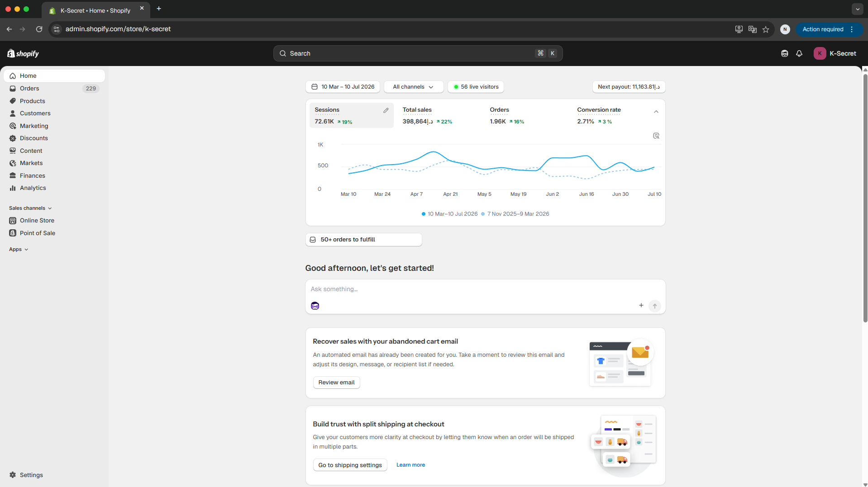Click the Ask something text field
The width and height of the screenshot is (868, 487).
[485, 289]
